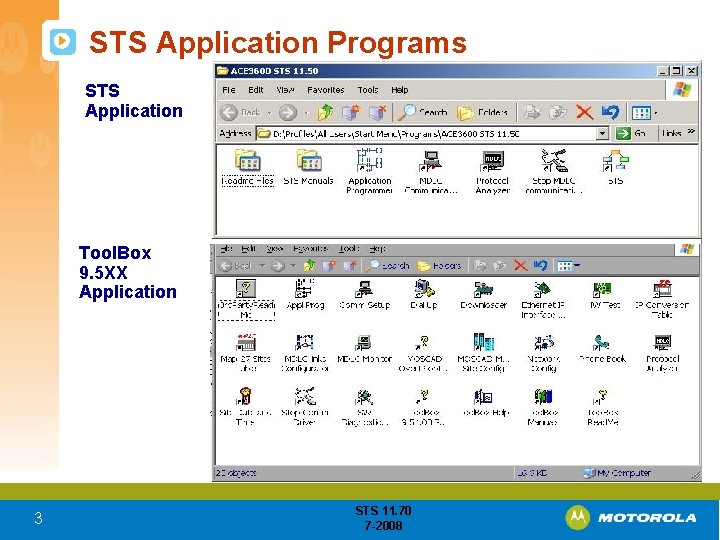The image size is (720, 540).
Task: Click My Computer in status bar
Action: pos(617,473)
